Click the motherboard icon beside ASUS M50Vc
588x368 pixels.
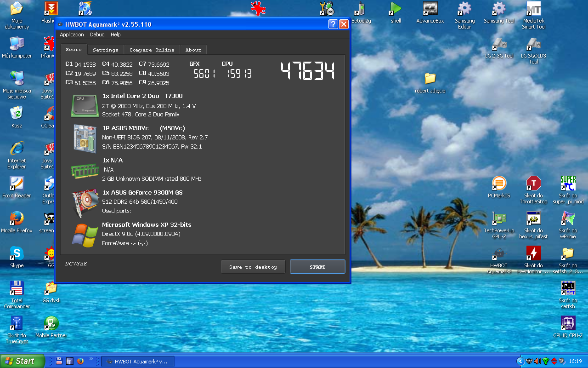[x=85, y=138]
